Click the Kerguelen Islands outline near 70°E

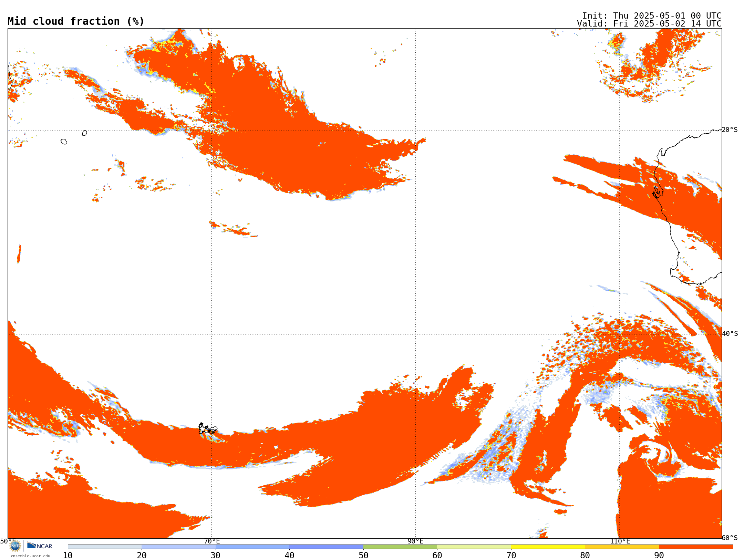208,429
